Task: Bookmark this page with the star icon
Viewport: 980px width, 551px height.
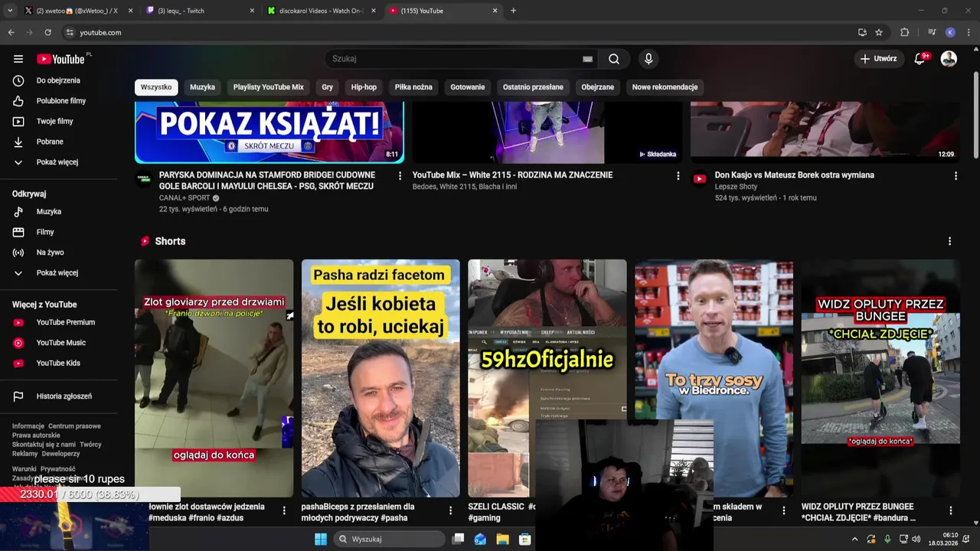Action: 879,32
